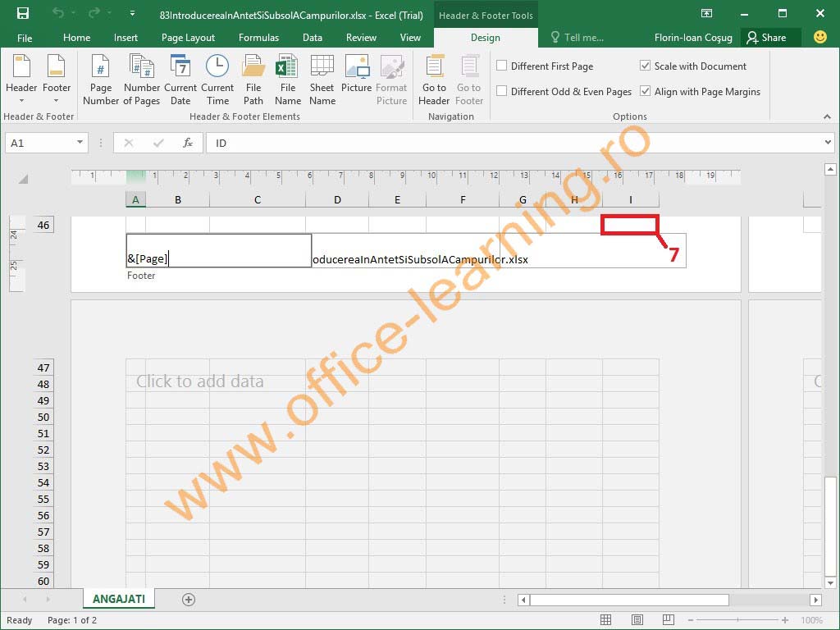The width and height of the screenshot is (840, 630).
Task: Insert Current Time element
Action: click(217, 80)
